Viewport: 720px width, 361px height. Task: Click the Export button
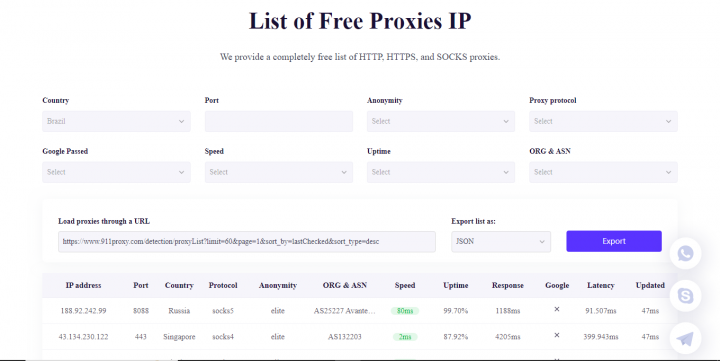click(614, 241)
